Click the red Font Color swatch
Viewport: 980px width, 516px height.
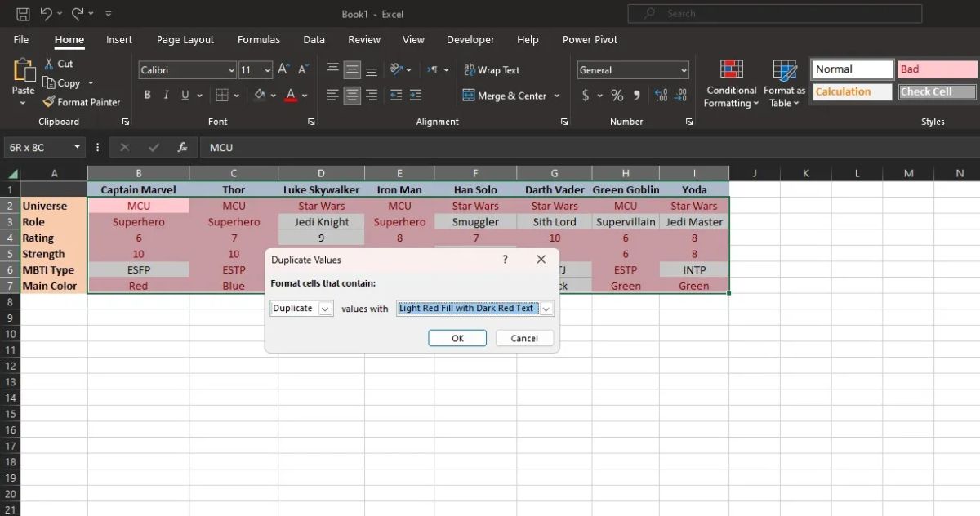[290, 95]
